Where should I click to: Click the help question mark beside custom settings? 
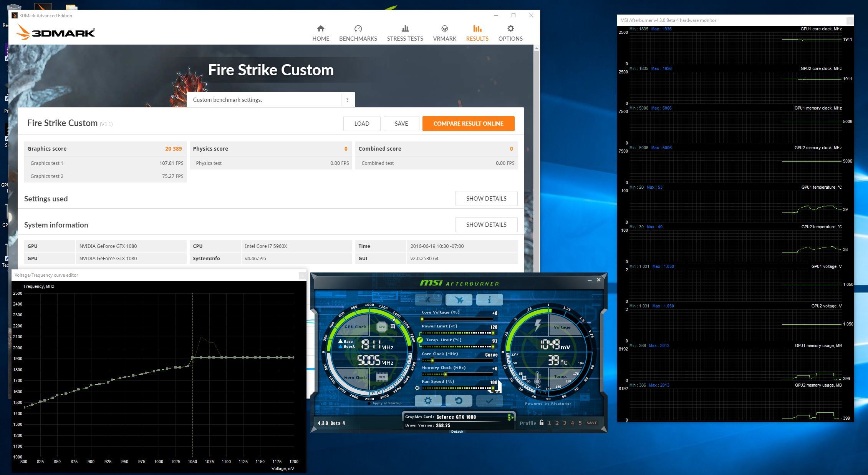click(x=347, y=100)
